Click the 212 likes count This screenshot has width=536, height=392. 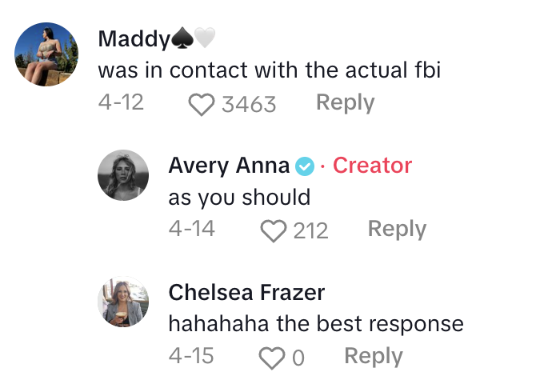point(310,230)
